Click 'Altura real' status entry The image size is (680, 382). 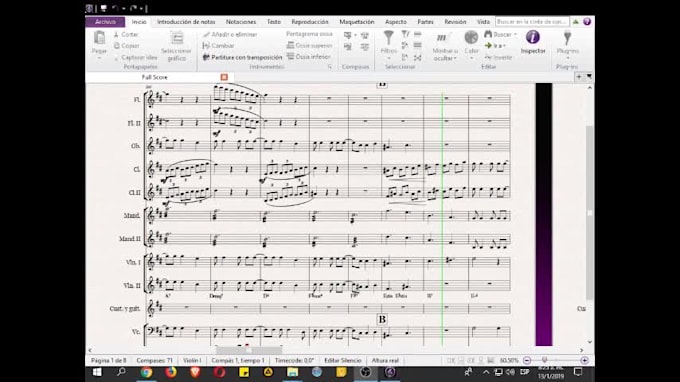[385, 360]
